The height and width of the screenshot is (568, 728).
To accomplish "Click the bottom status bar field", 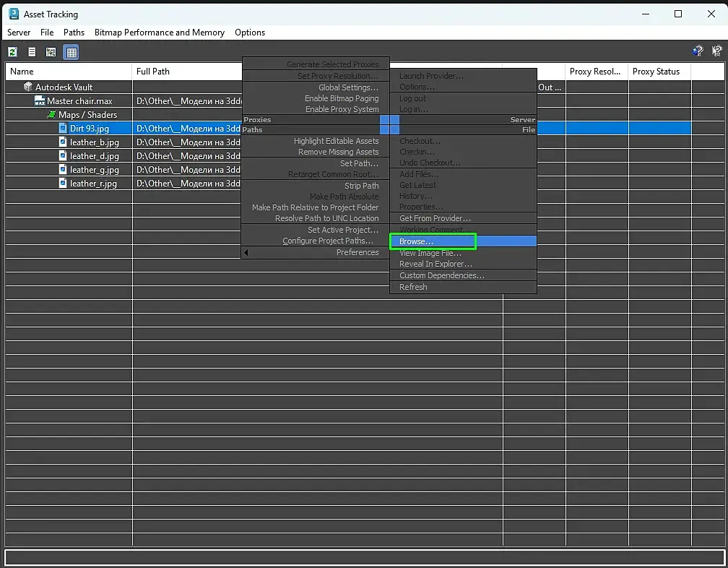I will 364,556.
